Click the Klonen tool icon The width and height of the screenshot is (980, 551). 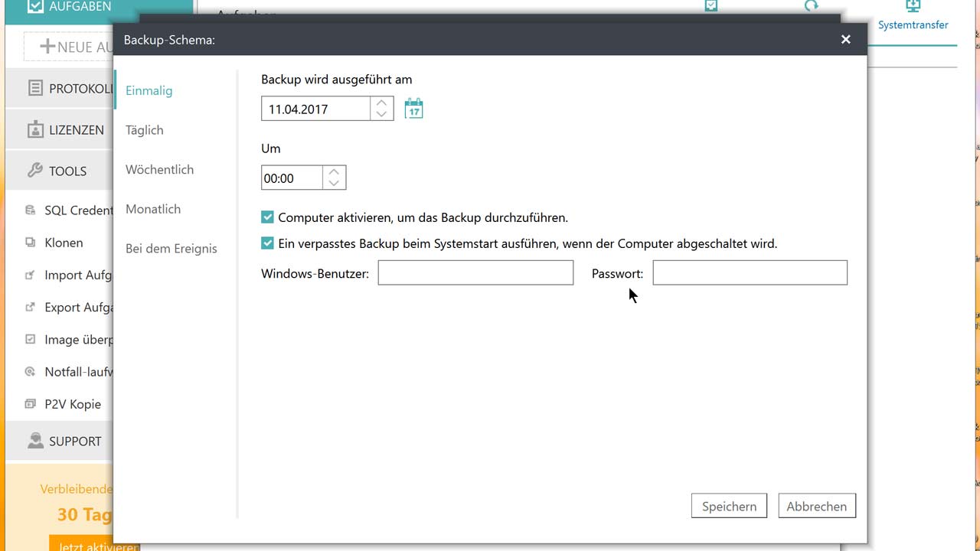click(31, 243)
